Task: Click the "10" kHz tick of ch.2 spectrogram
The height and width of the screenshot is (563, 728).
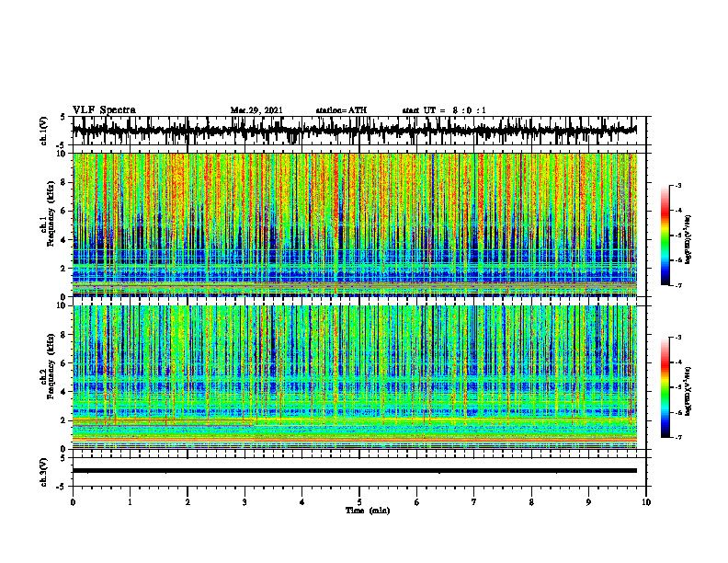Action: (63, 305)
